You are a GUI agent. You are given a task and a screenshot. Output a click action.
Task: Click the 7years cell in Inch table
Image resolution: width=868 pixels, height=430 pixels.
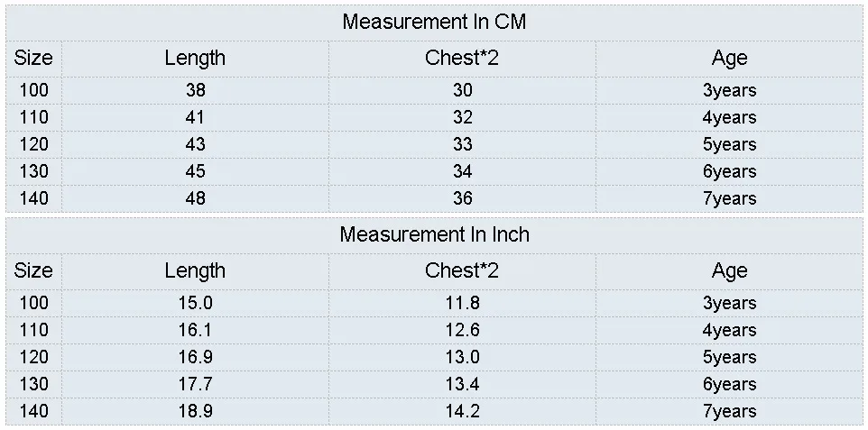(x=729, y=412)
